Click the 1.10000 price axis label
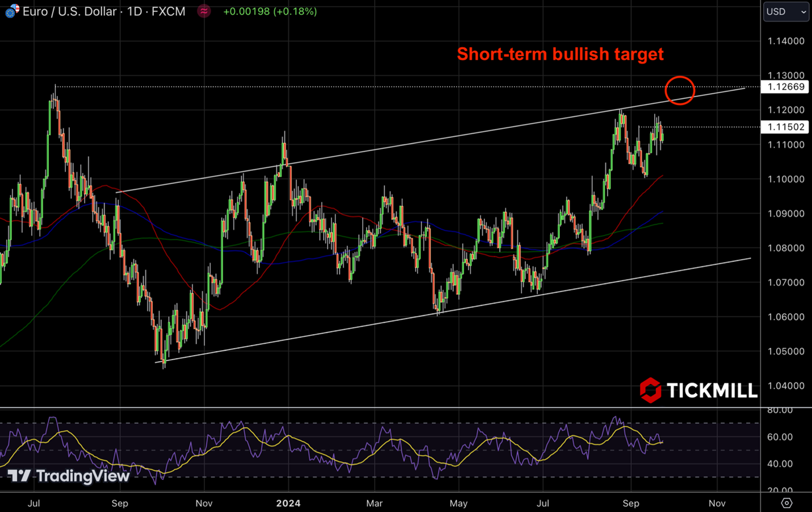 coord(786,179)
